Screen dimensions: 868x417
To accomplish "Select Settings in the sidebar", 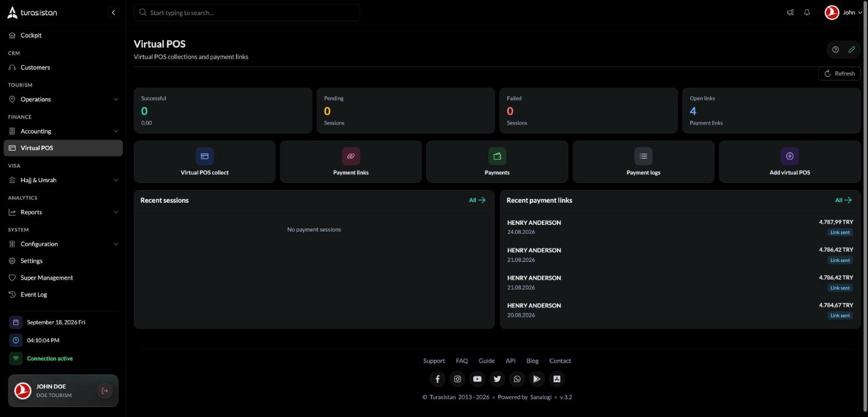I will (63, 261).
